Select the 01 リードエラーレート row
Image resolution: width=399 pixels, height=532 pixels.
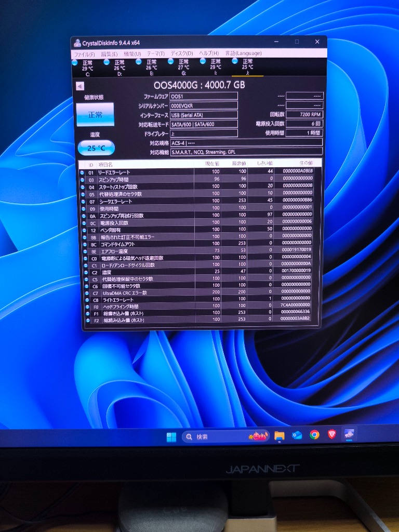point(197,172)
